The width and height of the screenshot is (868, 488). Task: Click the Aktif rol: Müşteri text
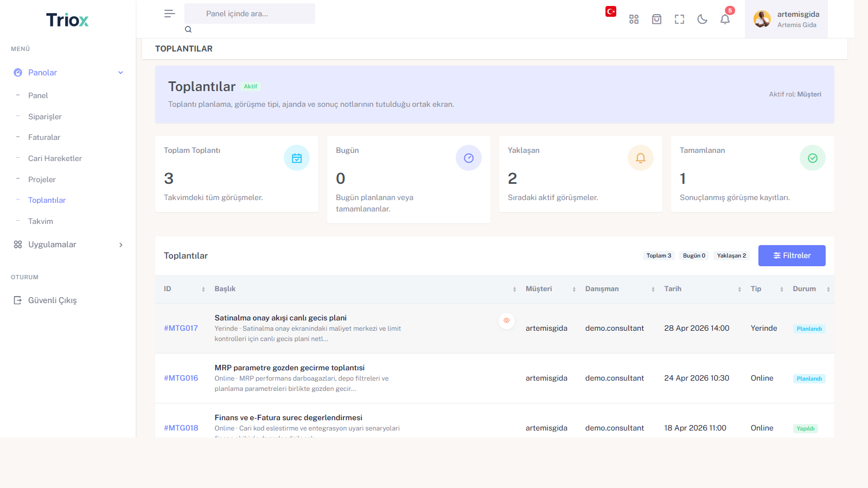[x=795, y=94]
